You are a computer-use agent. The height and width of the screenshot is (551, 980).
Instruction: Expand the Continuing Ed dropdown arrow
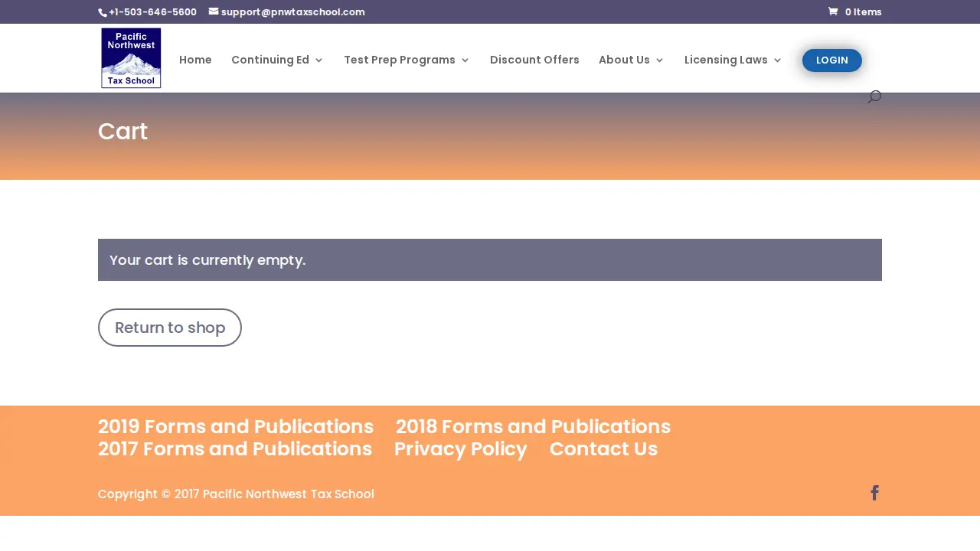pyautogui.click(x=319, y=60)
